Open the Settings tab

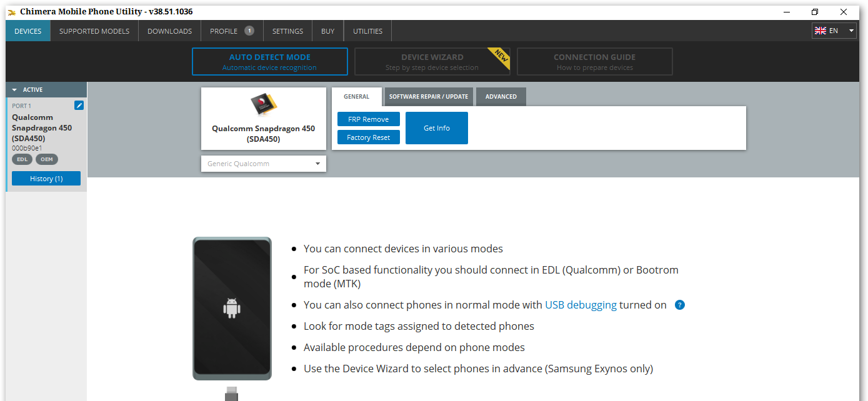click(x=287, y=31)
